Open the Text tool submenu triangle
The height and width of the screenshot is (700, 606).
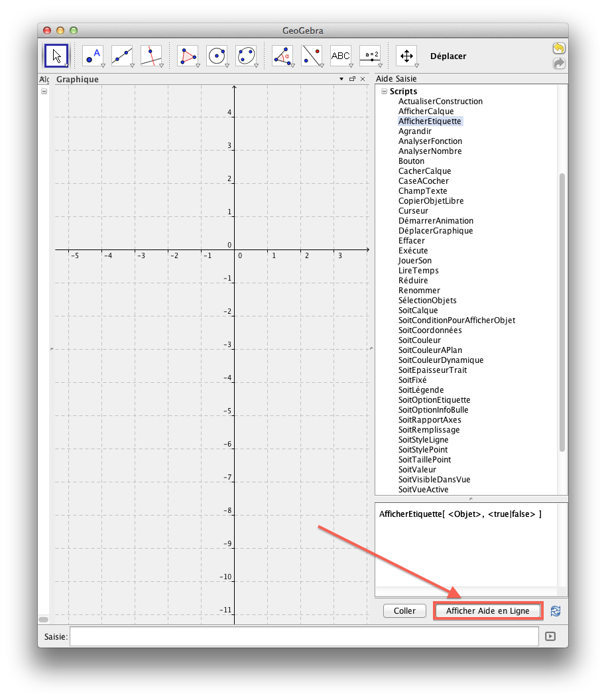351,66
